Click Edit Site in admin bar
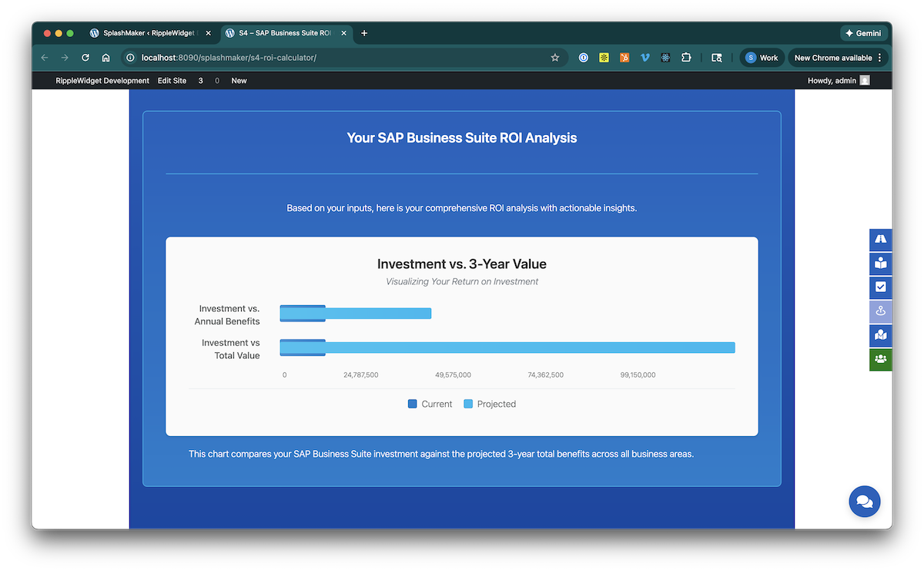Screen dimensions: 924x571 tap(172, 81)
